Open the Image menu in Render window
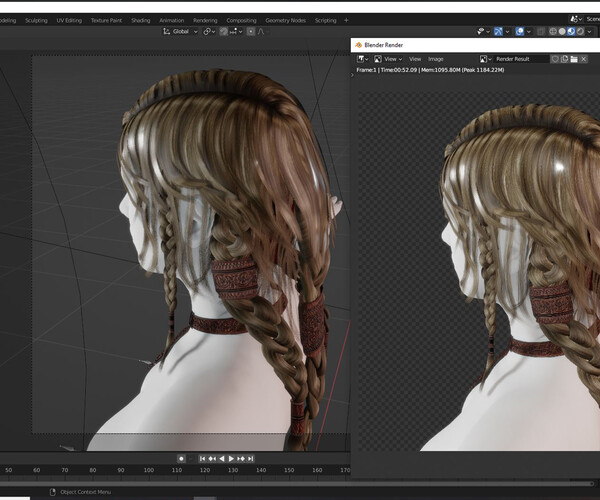Screen dimensions: 600x500 (x=435, y=59)
